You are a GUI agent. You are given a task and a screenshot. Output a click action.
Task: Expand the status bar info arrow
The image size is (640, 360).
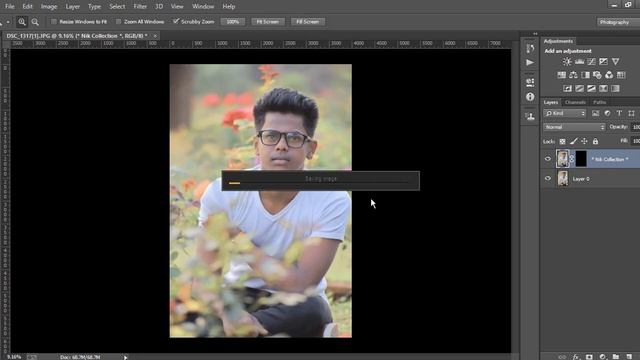[125, 357]
